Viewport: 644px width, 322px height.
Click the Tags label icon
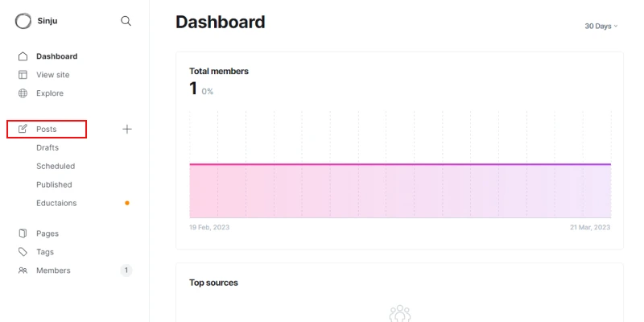click(23, 252)
